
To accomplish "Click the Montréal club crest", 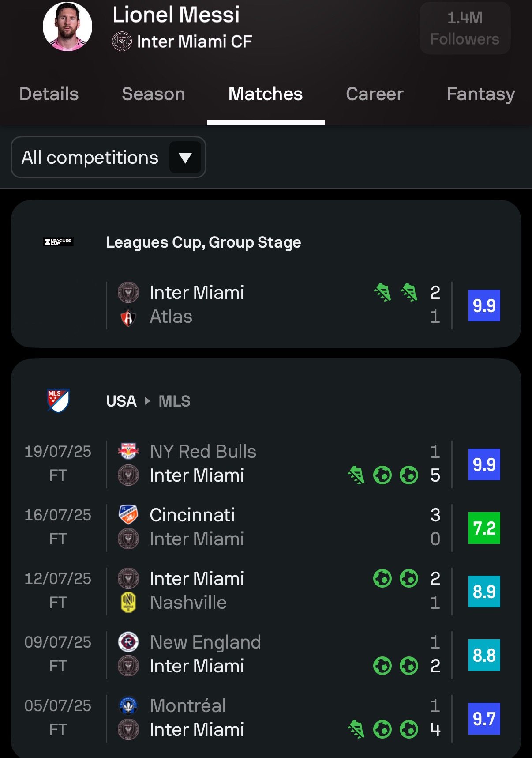I will 128,706.
